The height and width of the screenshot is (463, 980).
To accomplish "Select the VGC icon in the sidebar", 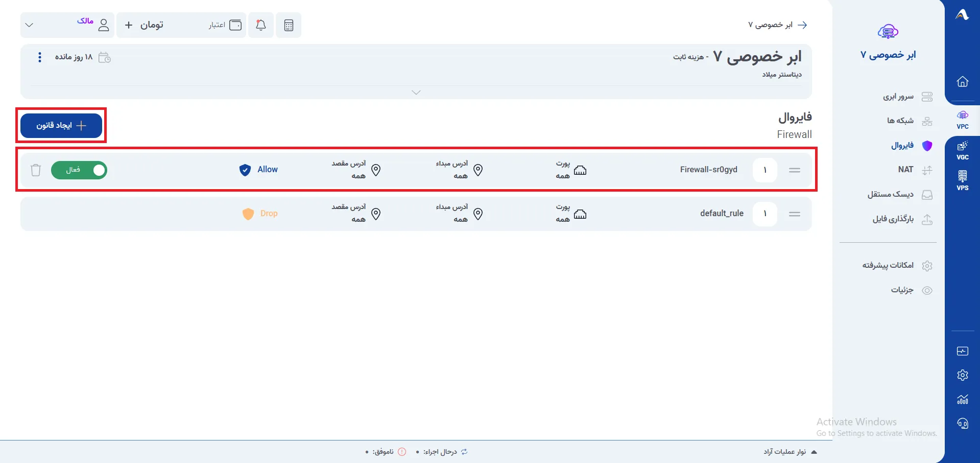I will pos(963,150).
